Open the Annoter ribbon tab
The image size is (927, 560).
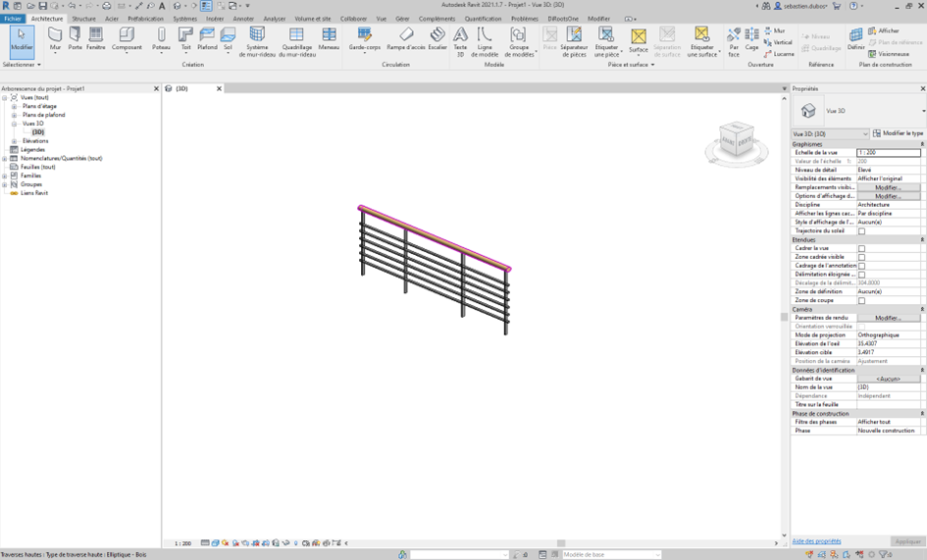243,19
